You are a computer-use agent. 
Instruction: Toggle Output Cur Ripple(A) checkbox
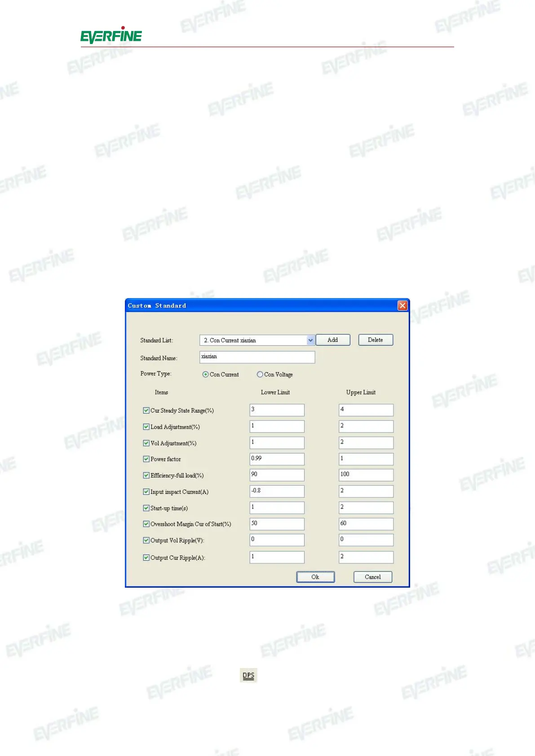click(x=146, y=558)
